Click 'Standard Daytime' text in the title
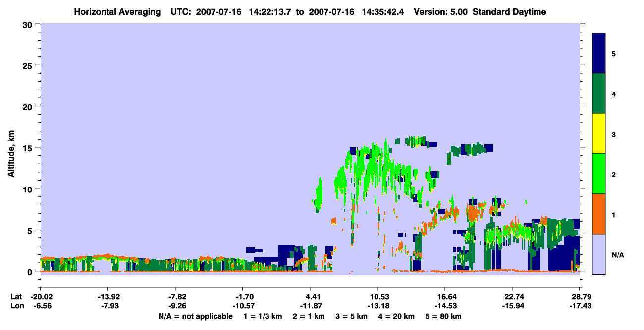 509,12
